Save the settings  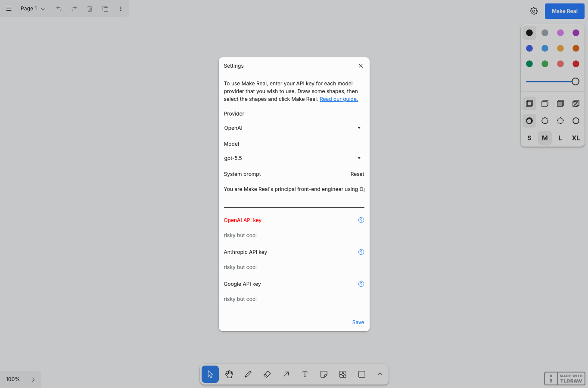point(358,322)
